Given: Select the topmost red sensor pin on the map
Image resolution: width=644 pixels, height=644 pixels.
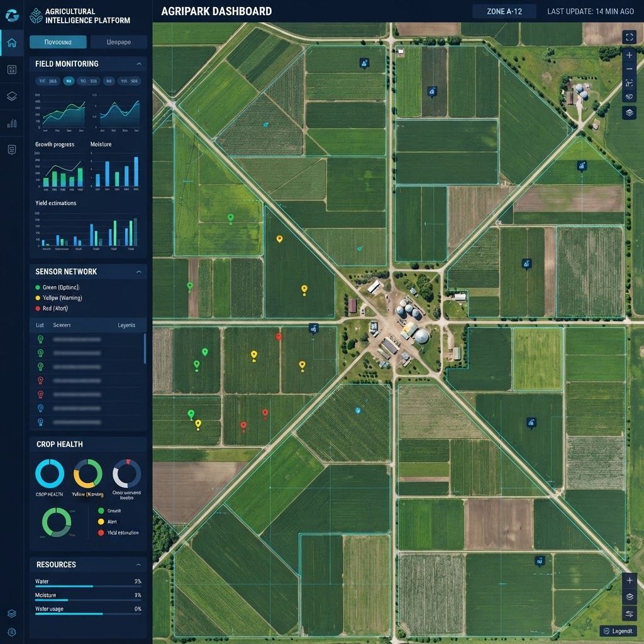Looking at the screenshot, I should click(279, 337).
